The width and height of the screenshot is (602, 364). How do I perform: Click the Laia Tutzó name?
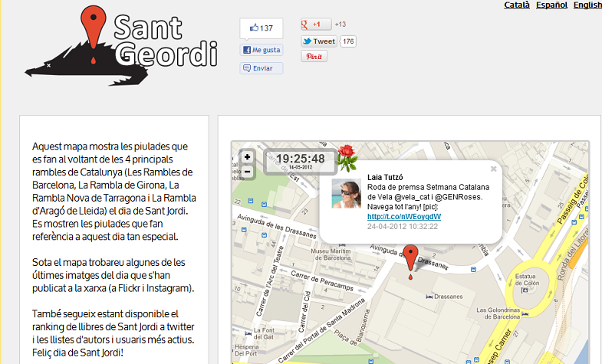[385, 177]
